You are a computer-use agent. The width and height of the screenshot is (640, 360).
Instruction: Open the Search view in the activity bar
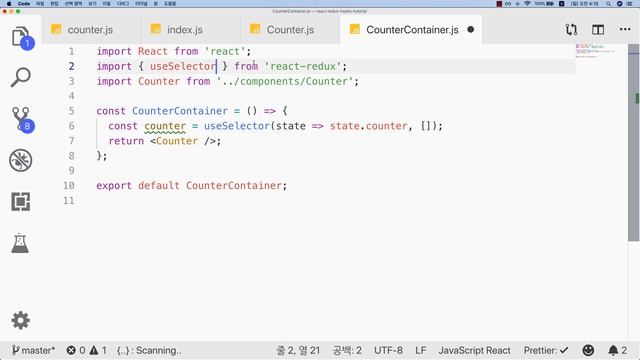pyautogui.click(x=20, y=77)
